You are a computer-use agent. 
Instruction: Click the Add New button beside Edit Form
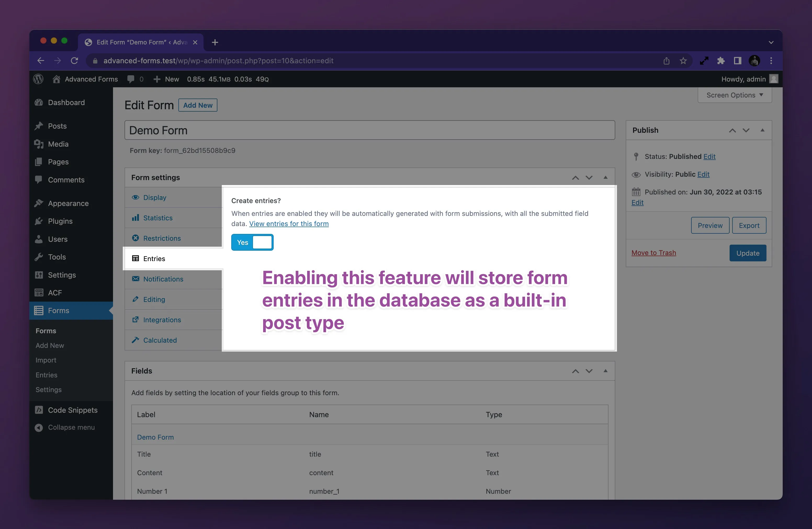click(198, 105)
